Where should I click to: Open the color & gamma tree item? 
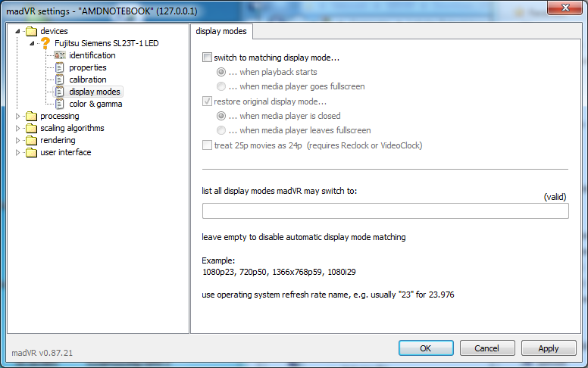pos(95,104)
